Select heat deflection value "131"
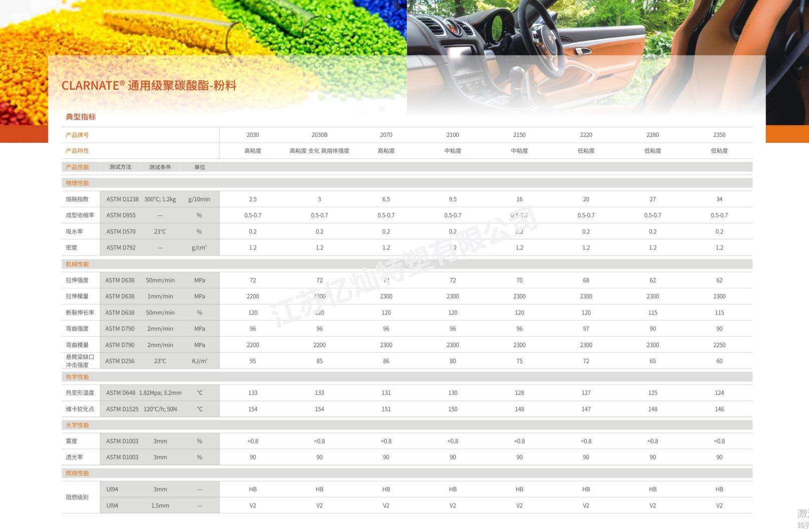This screenshot has height=532, width=809. 386,393
